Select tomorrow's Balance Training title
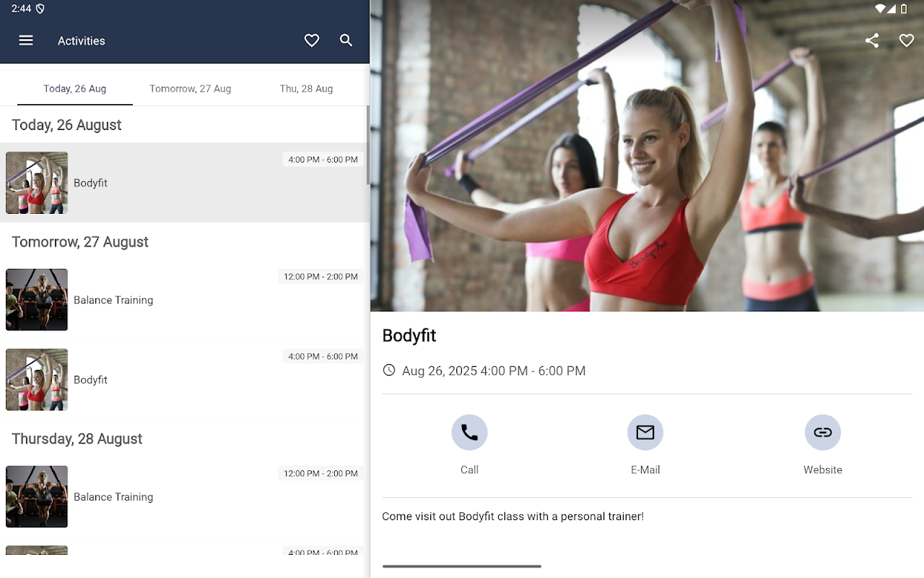 (113, 300)
